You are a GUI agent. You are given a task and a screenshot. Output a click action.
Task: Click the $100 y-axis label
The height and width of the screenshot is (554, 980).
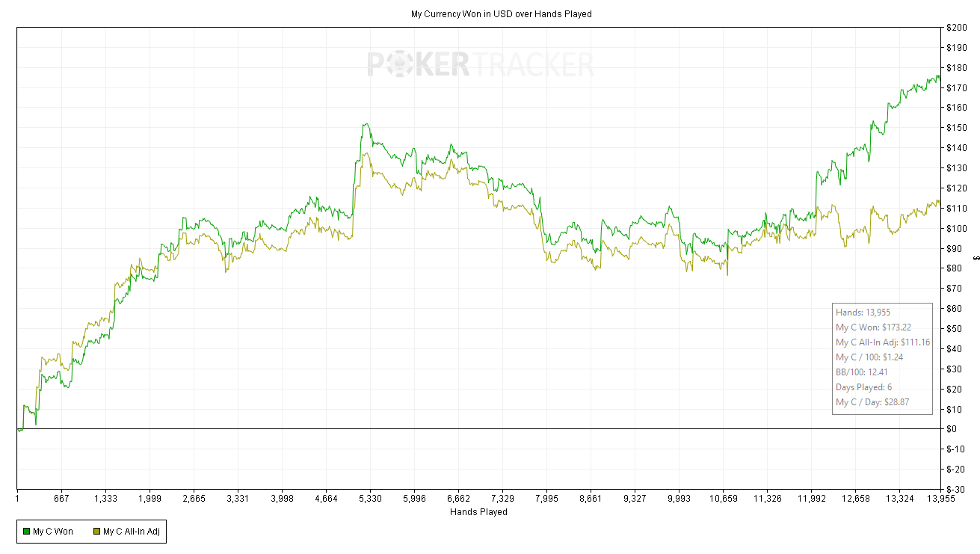coord(957,228)
